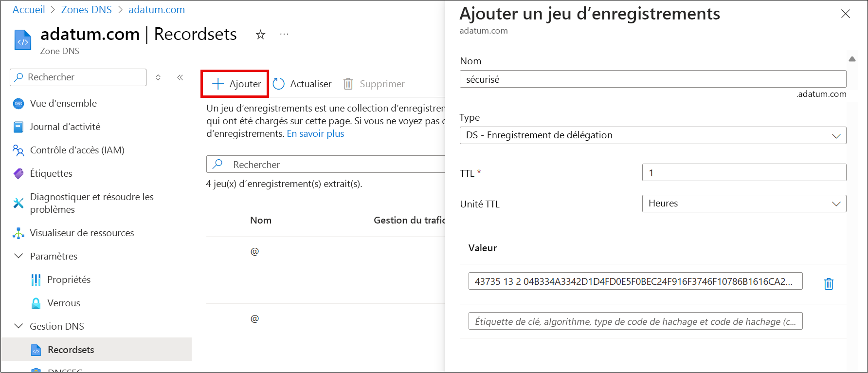Click the second @ record row
868x373 pixels.
pos(325,338)
